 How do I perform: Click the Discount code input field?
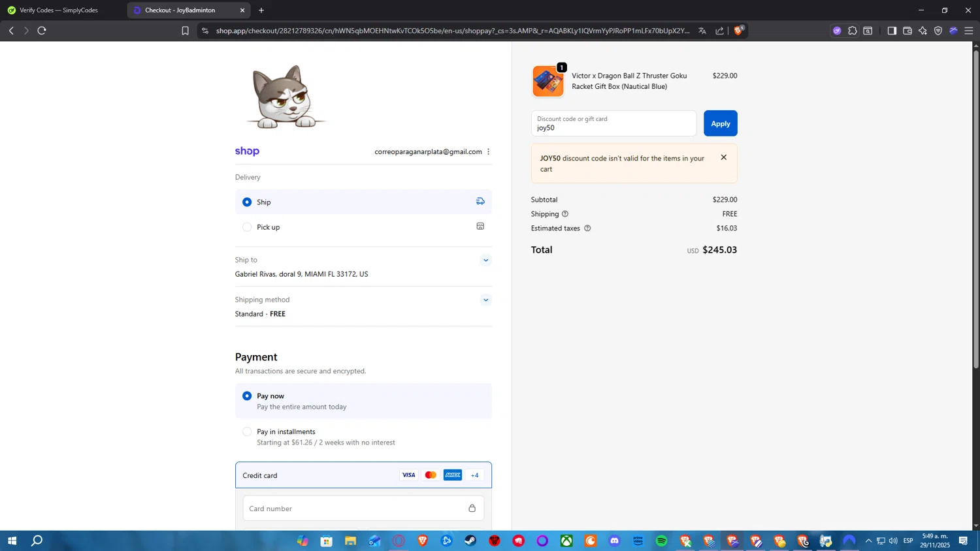[x=613, y=123]
